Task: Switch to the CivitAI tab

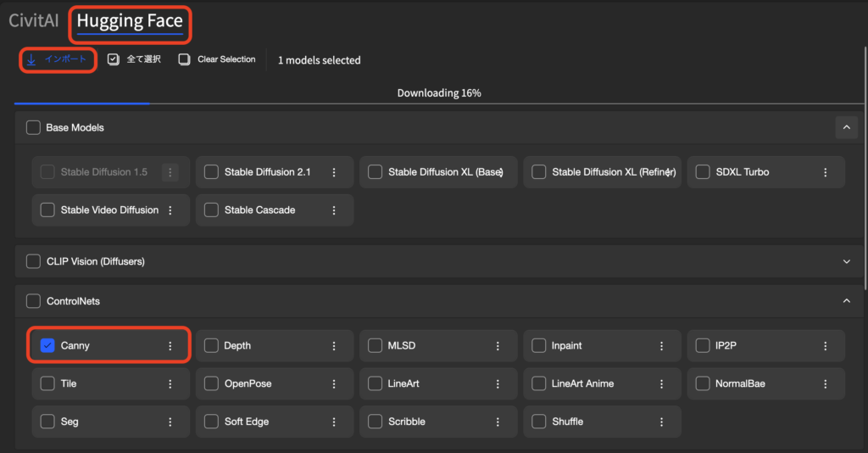Action: click(x=34, y=21)
